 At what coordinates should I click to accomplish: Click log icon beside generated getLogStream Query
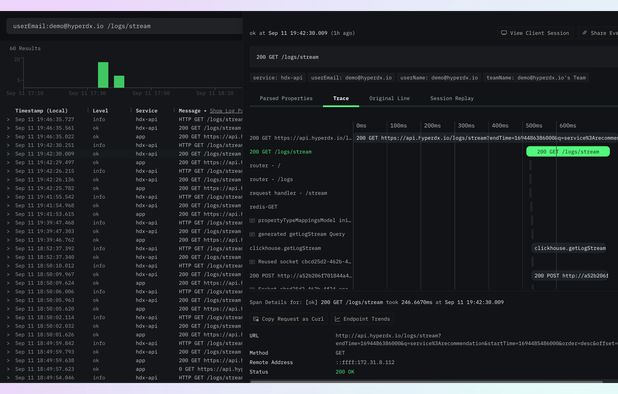click(x=252, y=234)
